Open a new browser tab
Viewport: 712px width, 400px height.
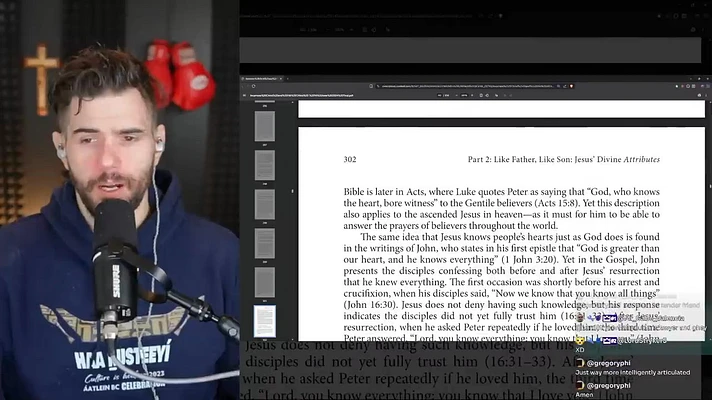(287, 79)
